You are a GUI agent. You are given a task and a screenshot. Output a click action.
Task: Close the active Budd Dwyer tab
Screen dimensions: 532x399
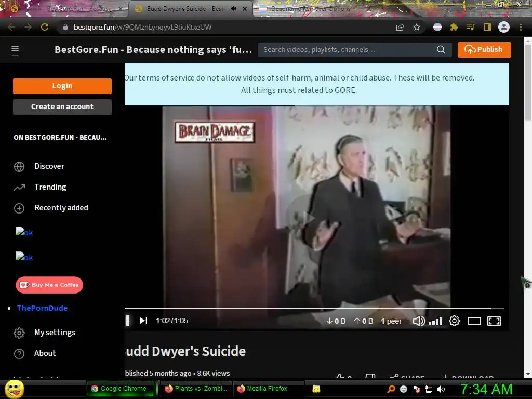click(x=245, y=9)
